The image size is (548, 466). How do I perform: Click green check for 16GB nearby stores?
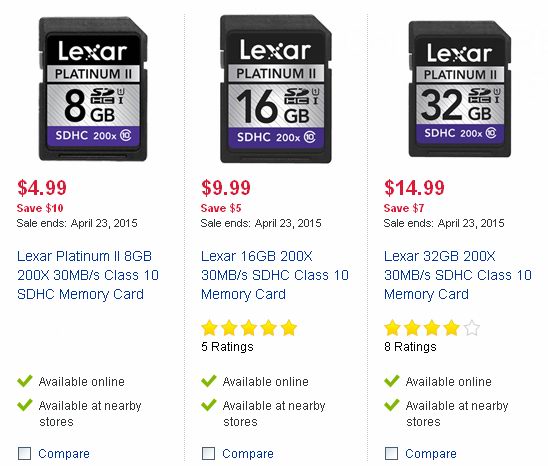(x=209, y=405)
